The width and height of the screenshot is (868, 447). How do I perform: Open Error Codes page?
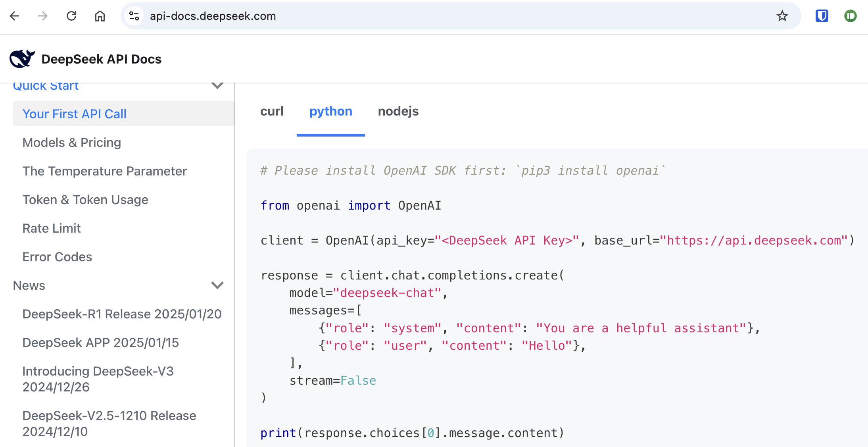point(58,257)
